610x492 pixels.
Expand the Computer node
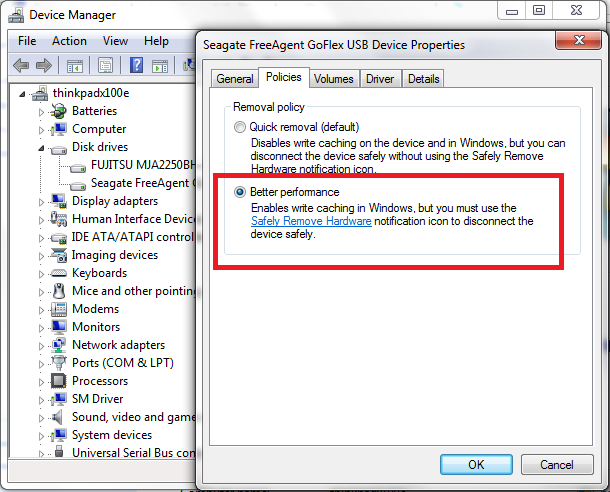tap(41, 130)
